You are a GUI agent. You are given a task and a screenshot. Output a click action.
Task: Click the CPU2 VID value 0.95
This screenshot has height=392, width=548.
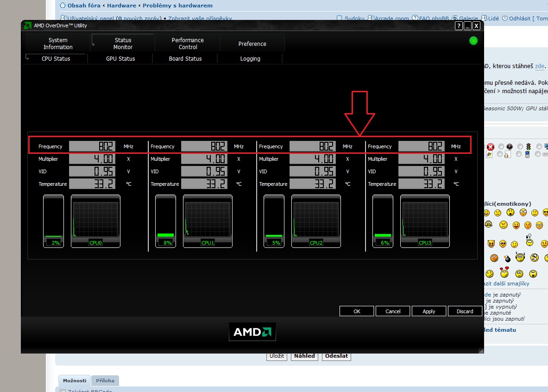pyautogui.click(x=313, y=171)
